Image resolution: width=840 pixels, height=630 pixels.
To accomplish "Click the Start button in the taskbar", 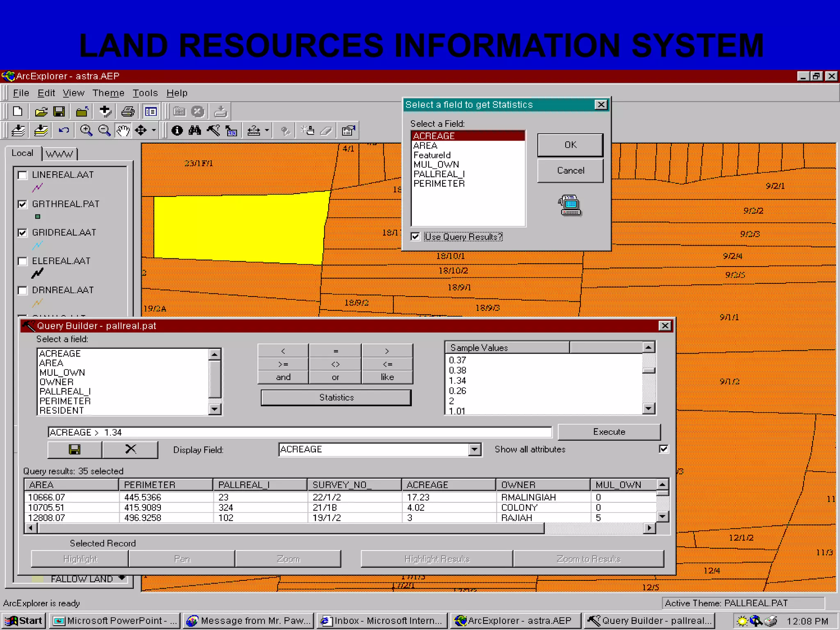I will tap(25, 621).
